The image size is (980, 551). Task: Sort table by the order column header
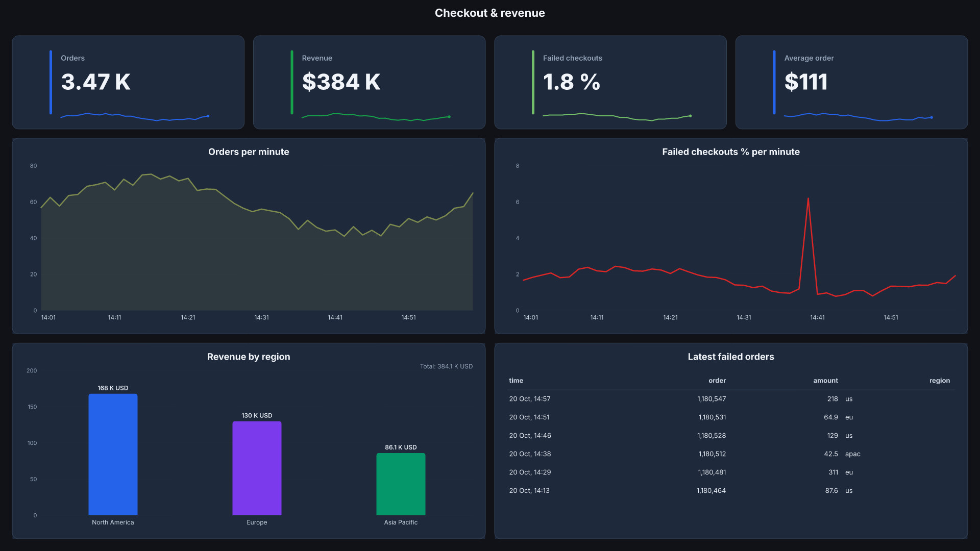coord(717,381)
